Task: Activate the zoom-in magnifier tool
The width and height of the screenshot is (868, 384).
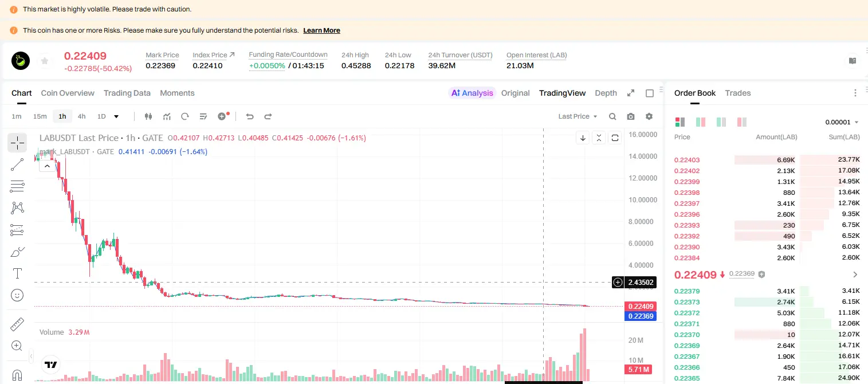Action: [17, 346]
